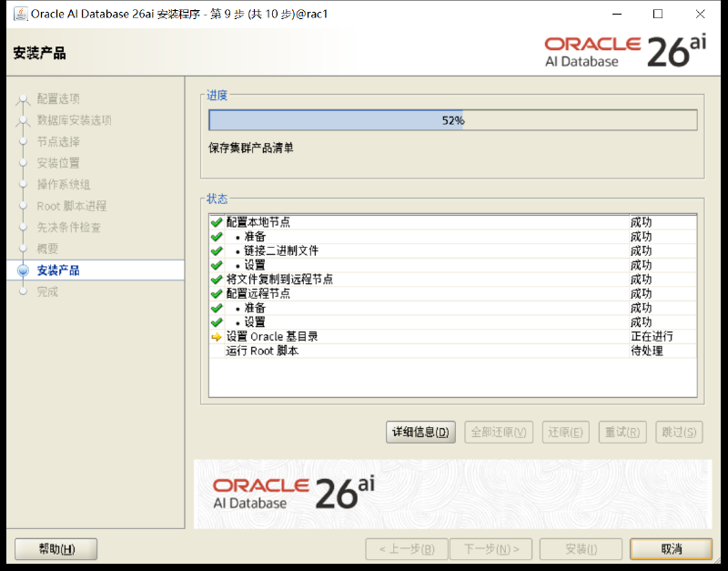The image size is (728, 571).
Task: Select 安装产品 step in sidebar
Action: click(x=58, y=270)
